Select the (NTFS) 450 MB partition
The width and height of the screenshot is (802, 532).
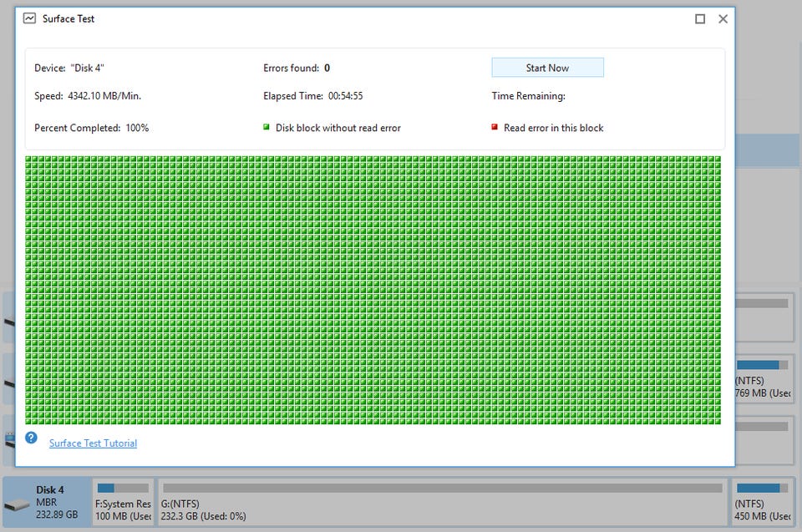click(x=763, y=502)
